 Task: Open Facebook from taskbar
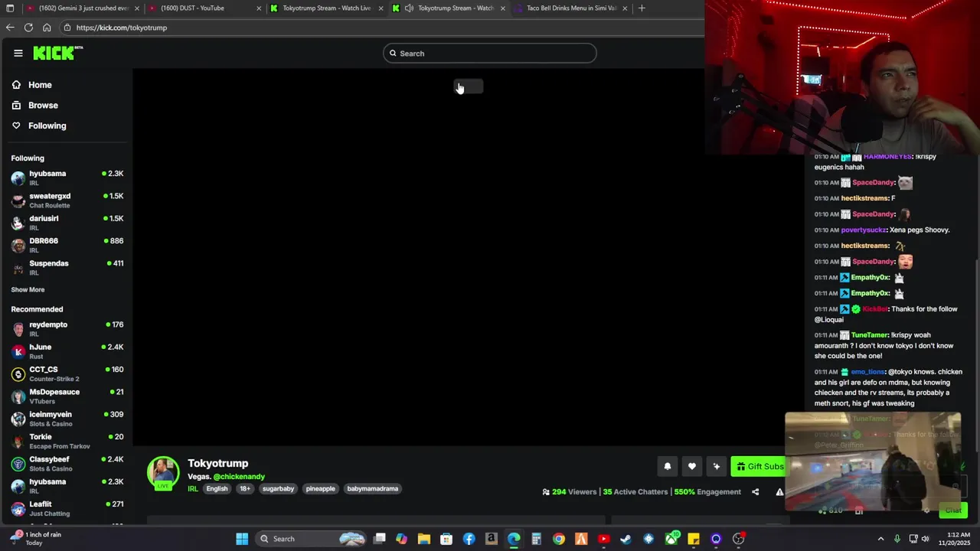click(469, 539)
